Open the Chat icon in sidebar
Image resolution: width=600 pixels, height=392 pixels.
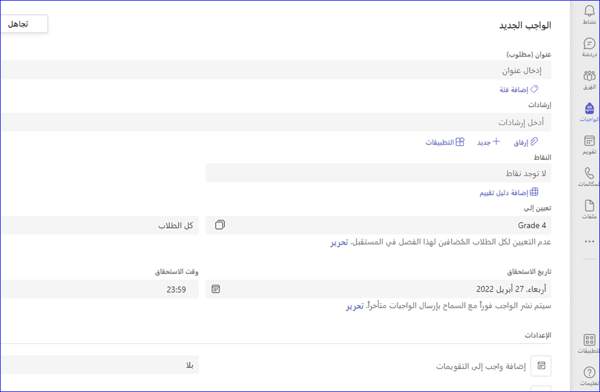click(589, 43)
